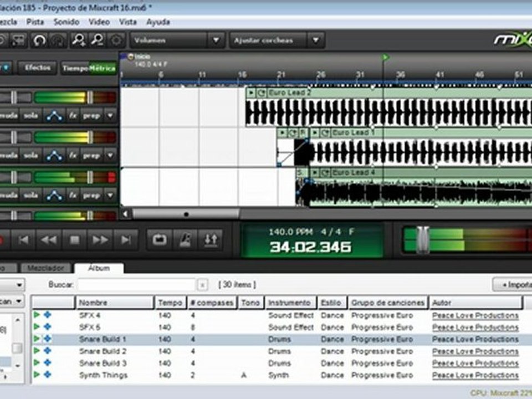
Task: Expand prep arrow menu on Euro Lead 4 track
Action: pos(110,196)
